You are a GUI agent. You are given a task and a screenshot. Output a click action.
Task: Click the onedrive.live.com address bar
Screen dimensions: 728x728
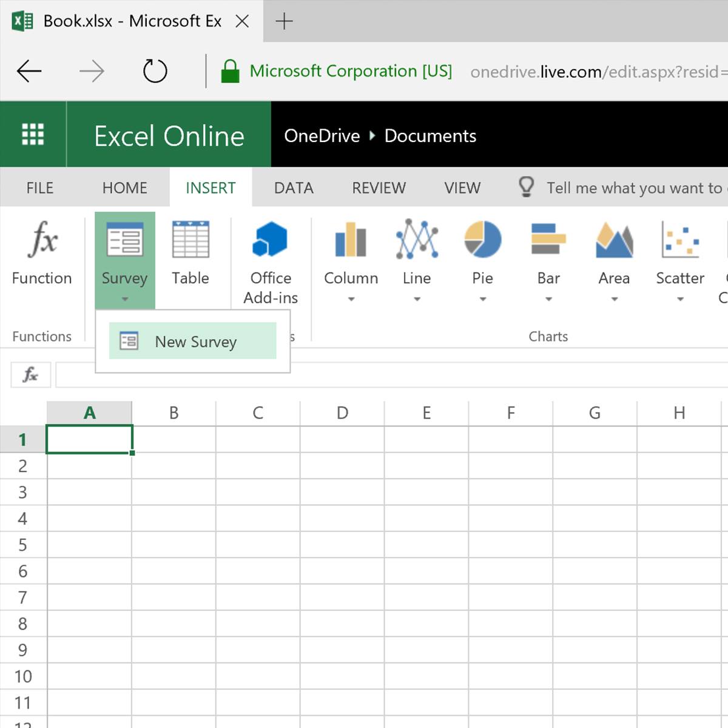point(598,72)
